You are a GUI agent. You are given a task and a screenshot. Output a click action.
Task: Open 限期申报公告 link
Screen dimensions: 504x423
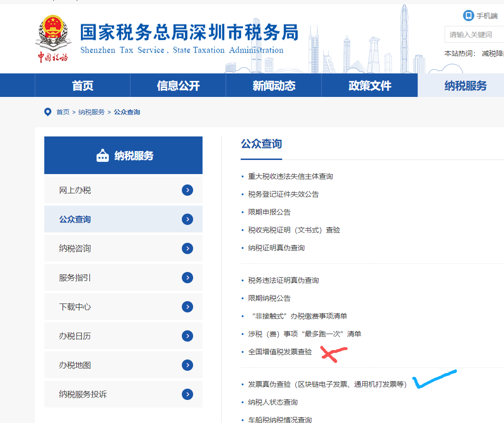(269, 212)
